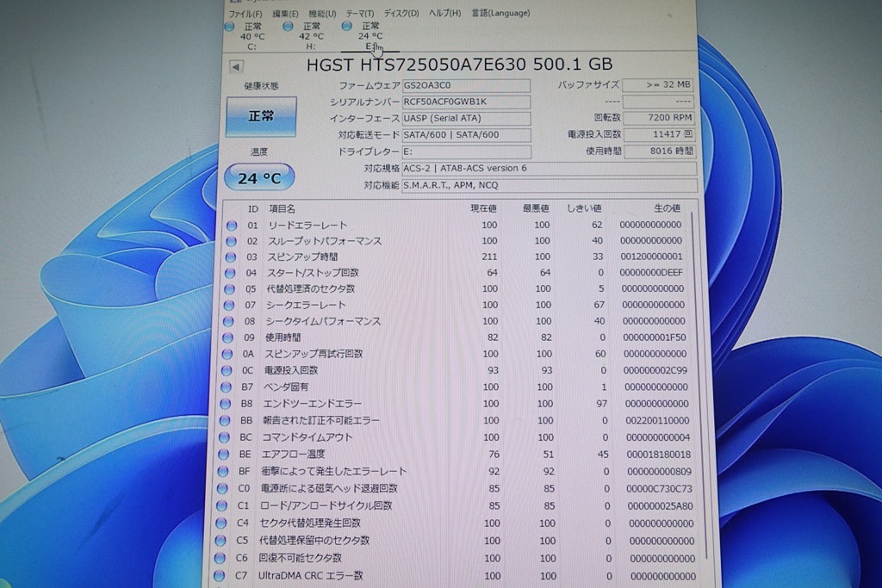Select raw value 00000C730C73

[x=659, y=489]
